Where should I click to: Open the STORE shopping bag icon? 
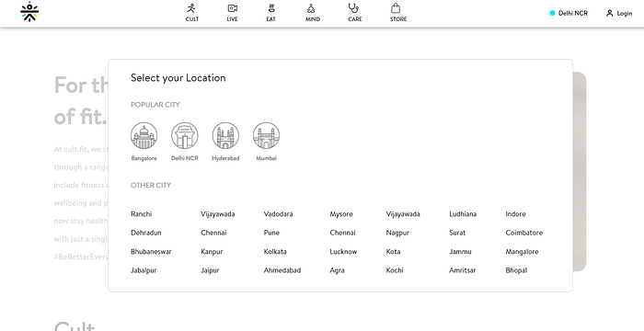click(396, 8)
